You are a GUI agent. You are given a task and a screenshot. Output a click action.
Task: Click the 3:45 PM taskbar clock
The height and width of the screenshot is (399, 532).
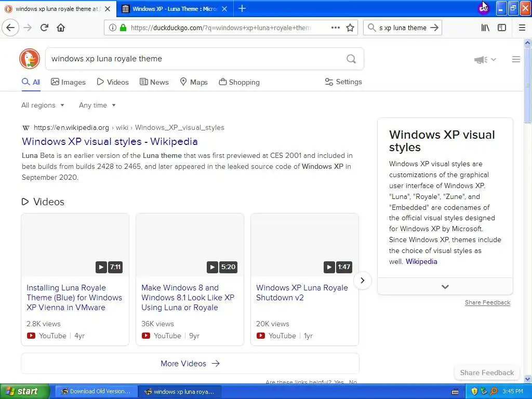pos(512,391)
